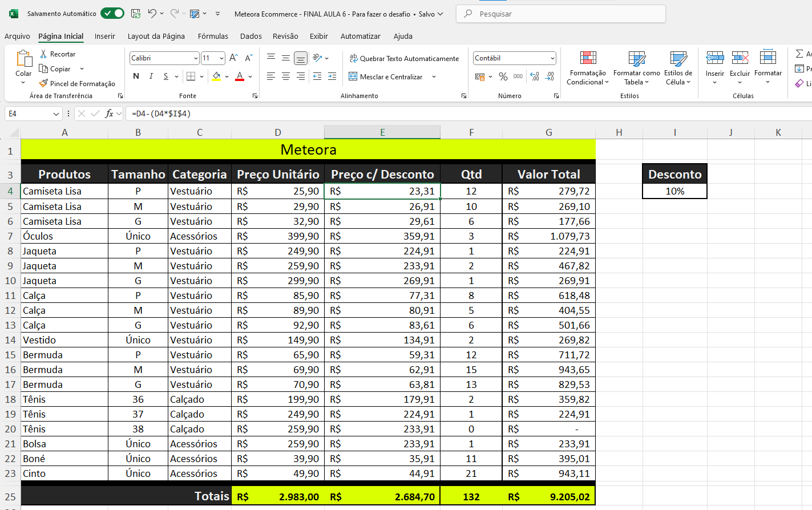Decrease the font size

[x=249, y=58]
